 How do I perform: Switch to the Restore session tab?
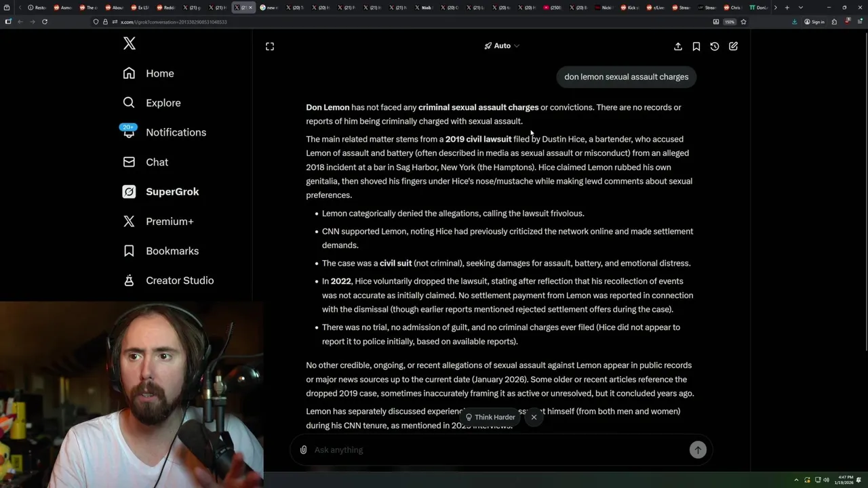pyautogui.click(x=37, y=7)
